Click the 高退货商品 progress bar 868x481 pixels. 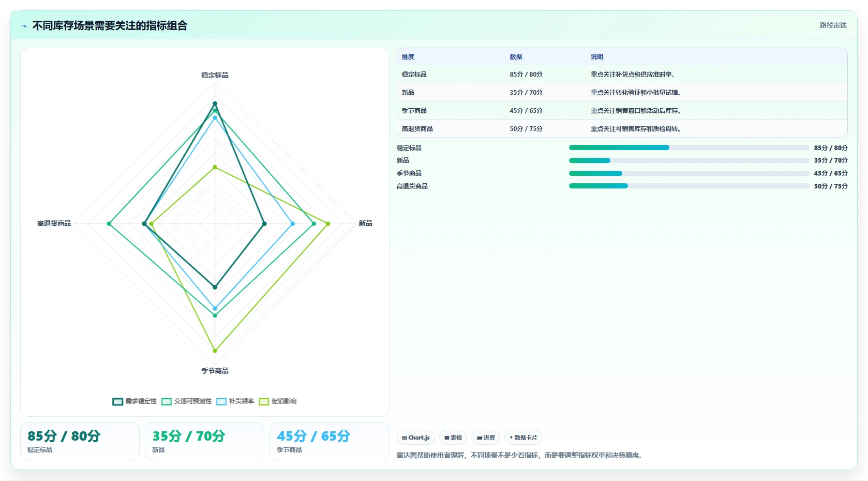pyautogui.click(x=689, y=186)
